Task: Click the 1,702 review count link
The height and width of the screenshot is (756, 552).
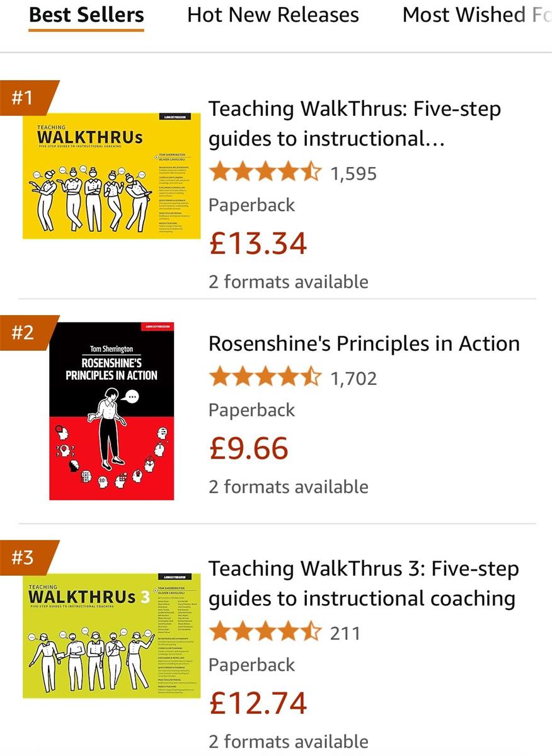Action: [x=354, y=377]
